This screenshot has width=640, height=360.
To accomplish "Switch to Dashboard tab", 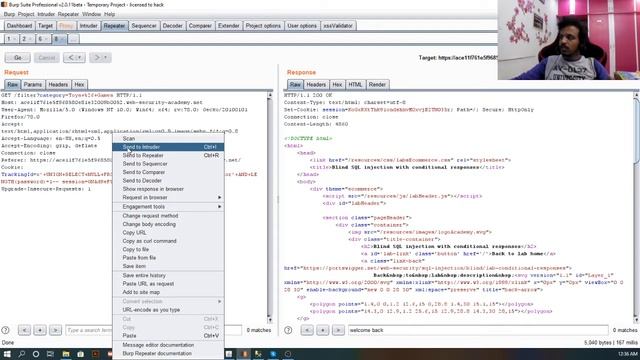I will pyautogui.click(x=19, y=26).
